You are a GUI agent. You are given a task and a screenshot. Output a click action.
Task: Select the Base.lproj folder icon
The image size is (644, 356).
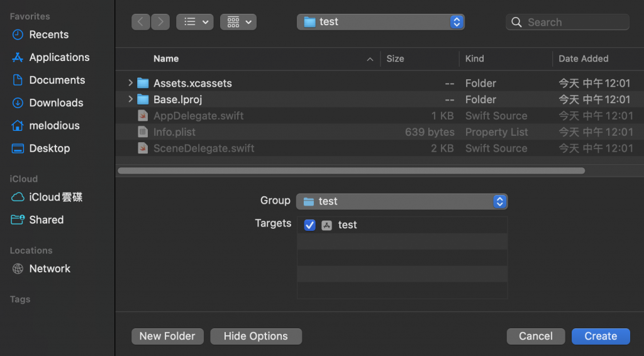(143, 99)
